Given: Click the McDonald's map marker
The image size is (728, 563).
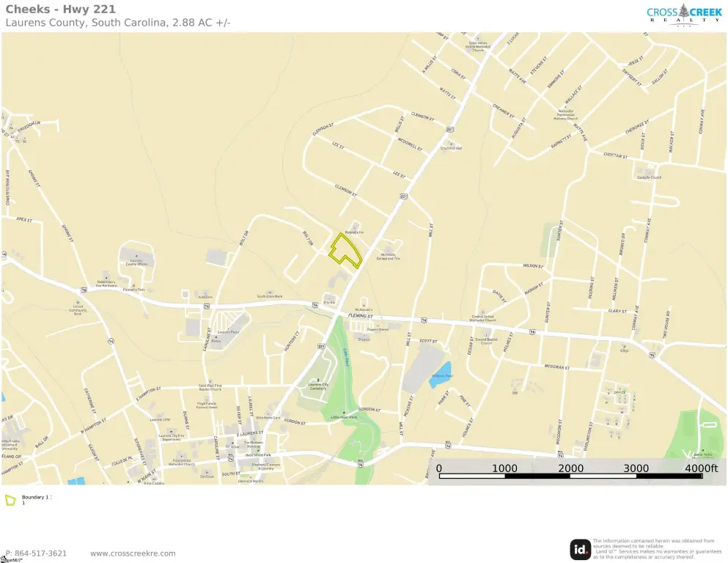Looking at the screenshot, I should [x=364, y=306].
